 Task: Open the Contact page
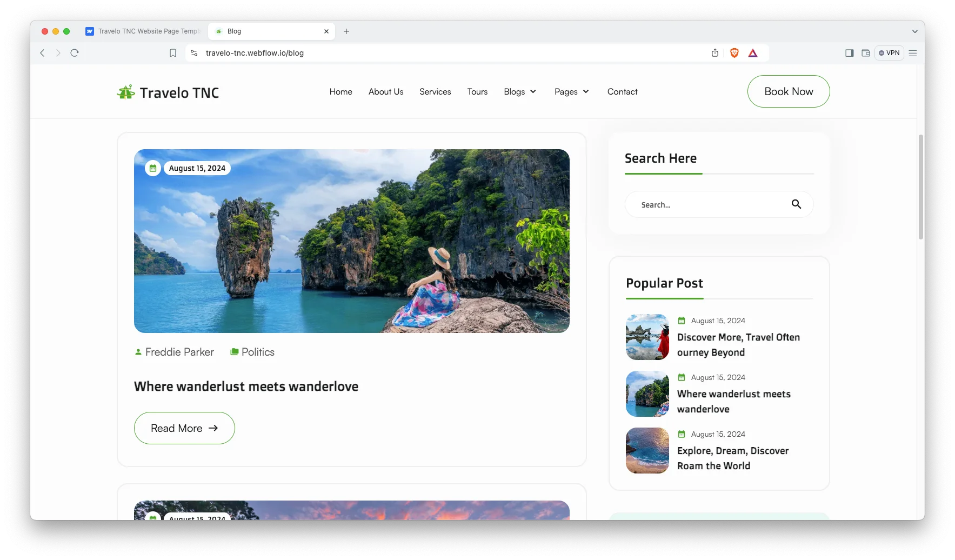623,92
